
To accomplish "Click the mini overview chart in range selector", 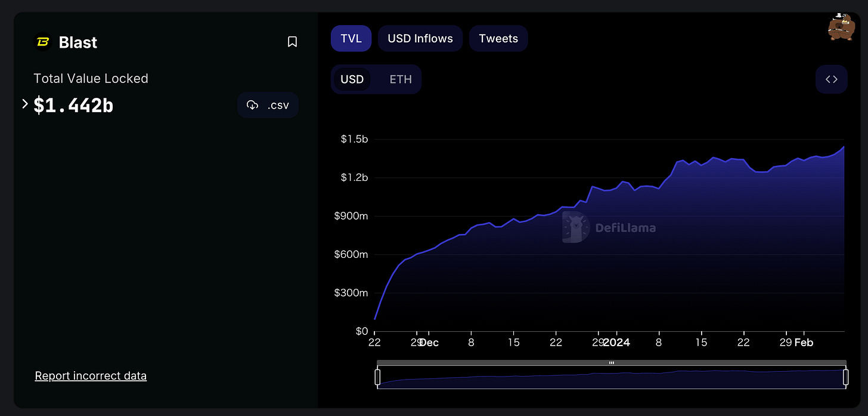I will [612, 378].
